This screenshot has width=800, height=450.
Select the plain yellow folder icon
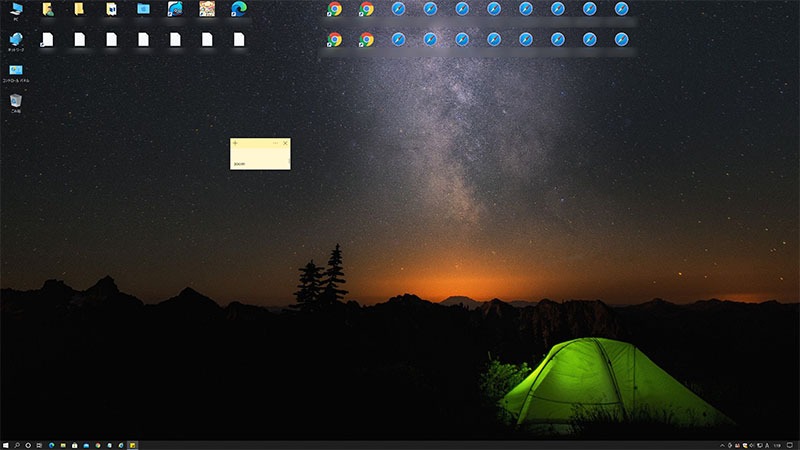79,9
